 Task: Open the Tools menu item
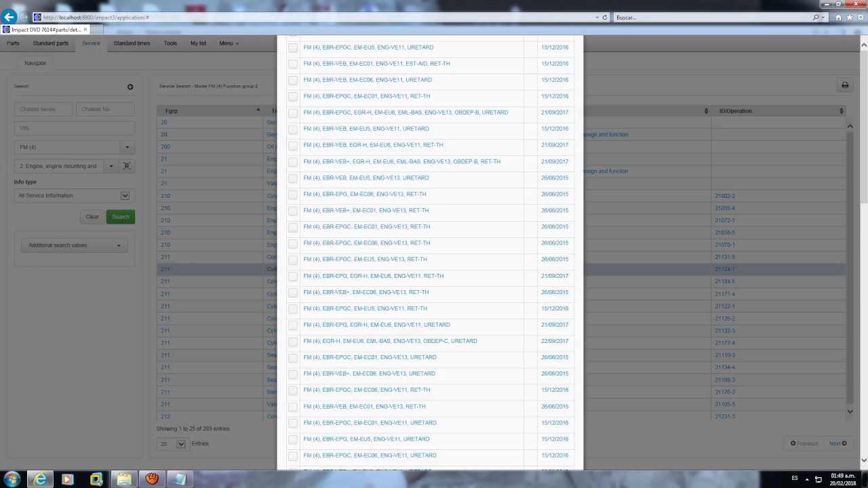(x=170, y=43)
